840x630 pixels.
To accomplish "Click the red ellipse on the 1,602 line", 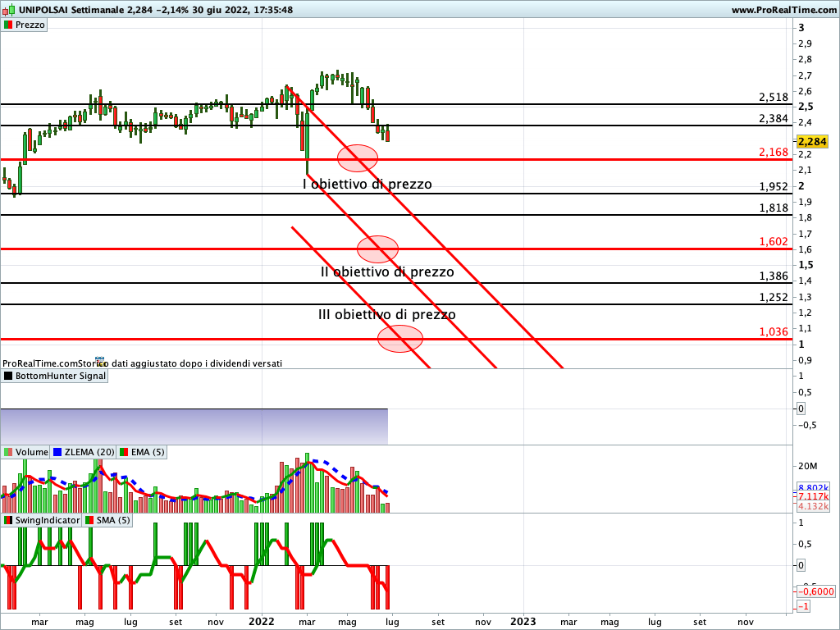I will (377, 248).
